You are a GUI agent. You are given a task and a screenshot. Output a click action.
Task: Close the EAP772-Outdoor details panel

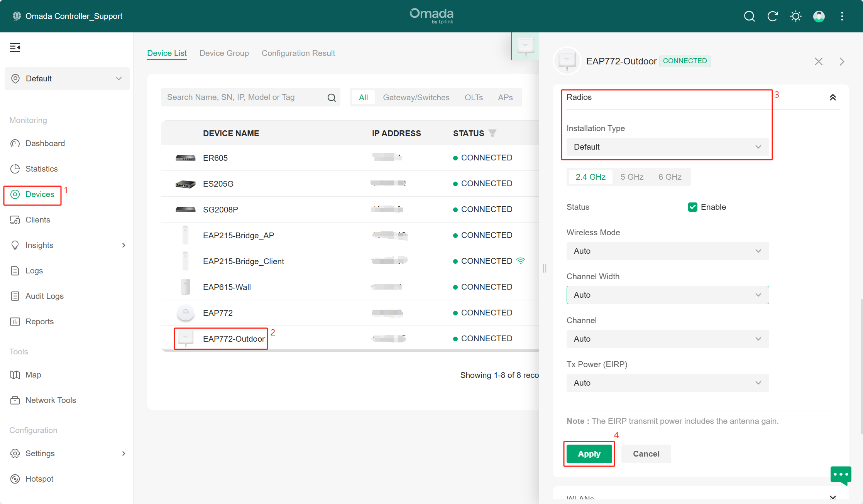(818, 61)
